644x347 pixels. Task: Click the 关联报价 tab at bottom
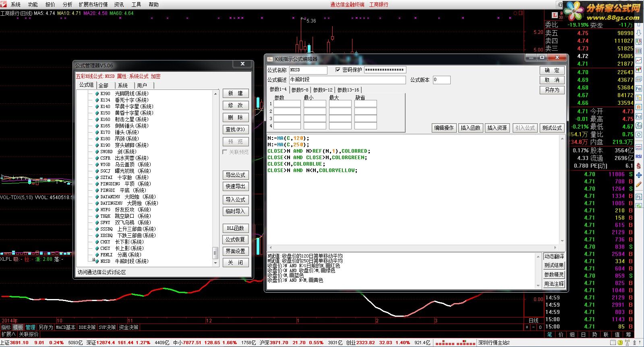[29, 334]
